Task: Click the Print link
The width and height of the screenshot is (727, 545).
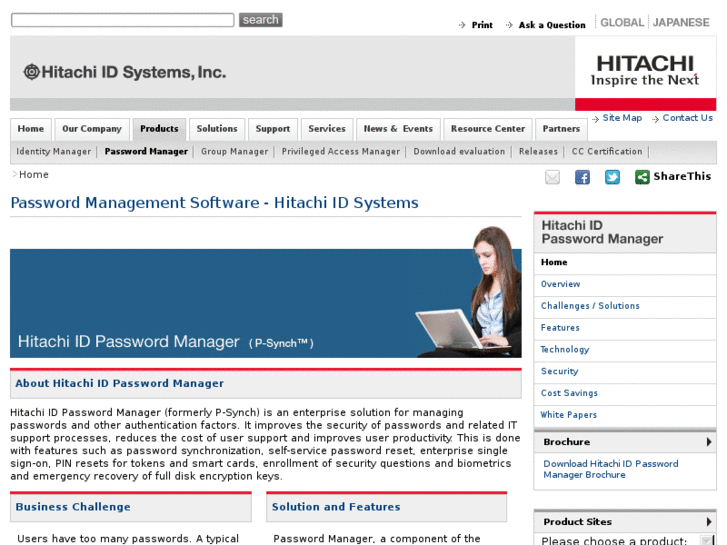Action: (x=482, y=25)
